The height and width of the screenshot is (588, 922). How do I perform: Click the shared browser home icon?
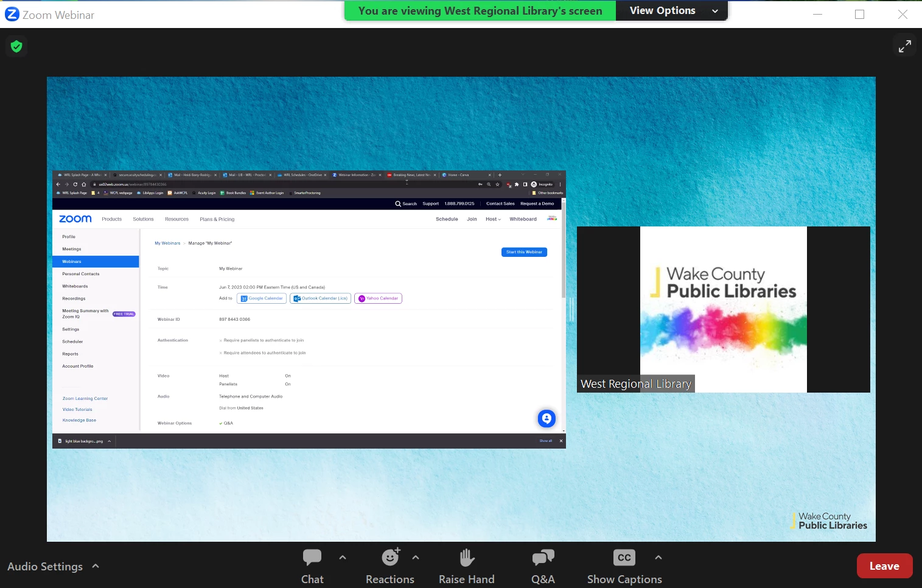click(84, 184)
